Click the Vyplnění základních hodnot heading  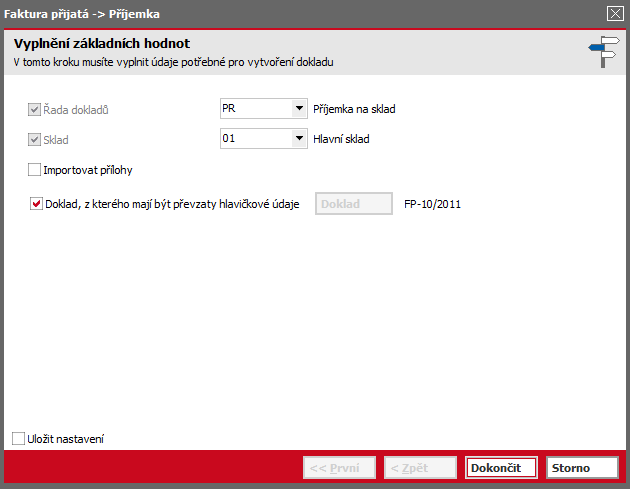point(102,43)
